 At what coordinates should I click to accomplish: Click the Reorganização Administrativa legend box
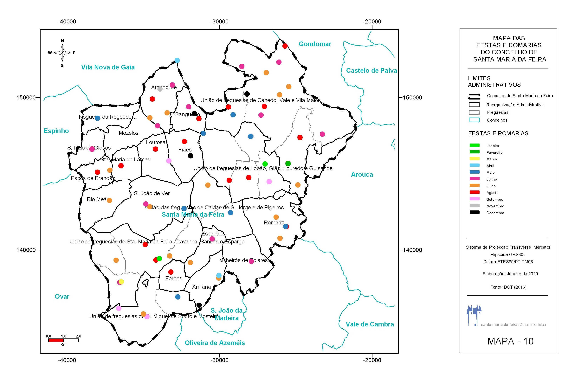pyautogui.click(x=474, y=105)
